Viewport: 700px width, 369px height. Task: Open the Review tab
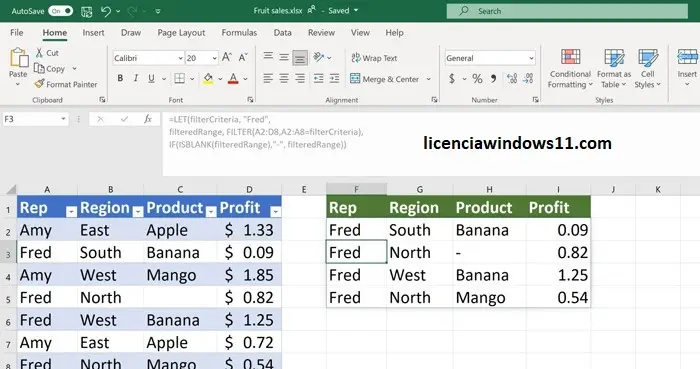click(x=321, y=33)
